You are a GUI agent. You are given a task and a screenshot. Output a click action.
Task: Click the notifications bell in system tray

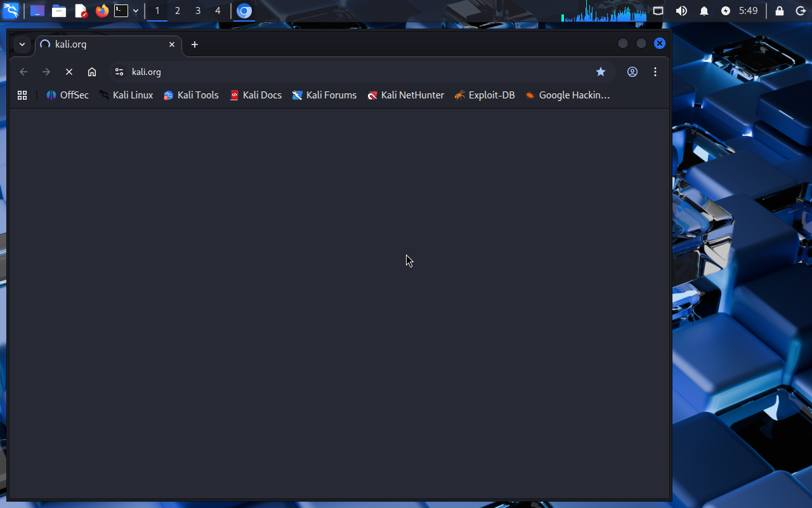tap(704, 11)
